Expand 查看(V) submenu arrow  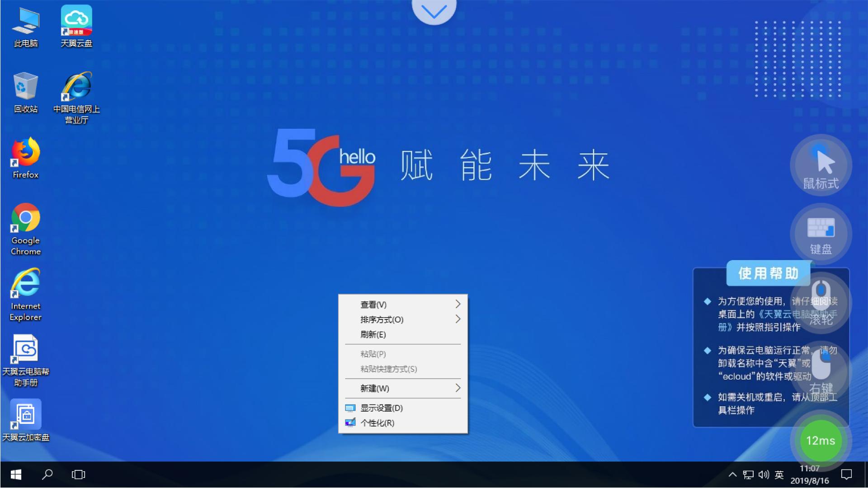458,305
